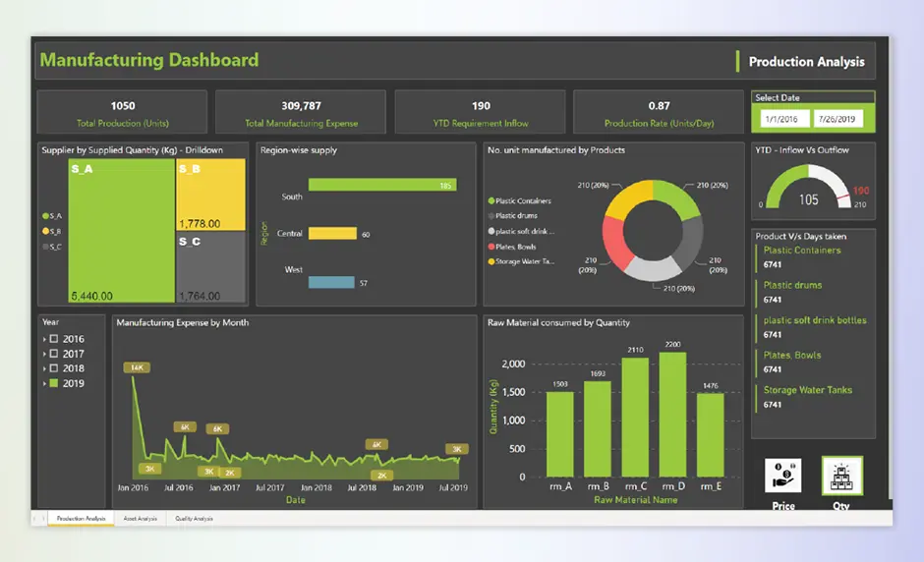
Task: Check the 2016 year checkbox
Action: pos(54,339)
